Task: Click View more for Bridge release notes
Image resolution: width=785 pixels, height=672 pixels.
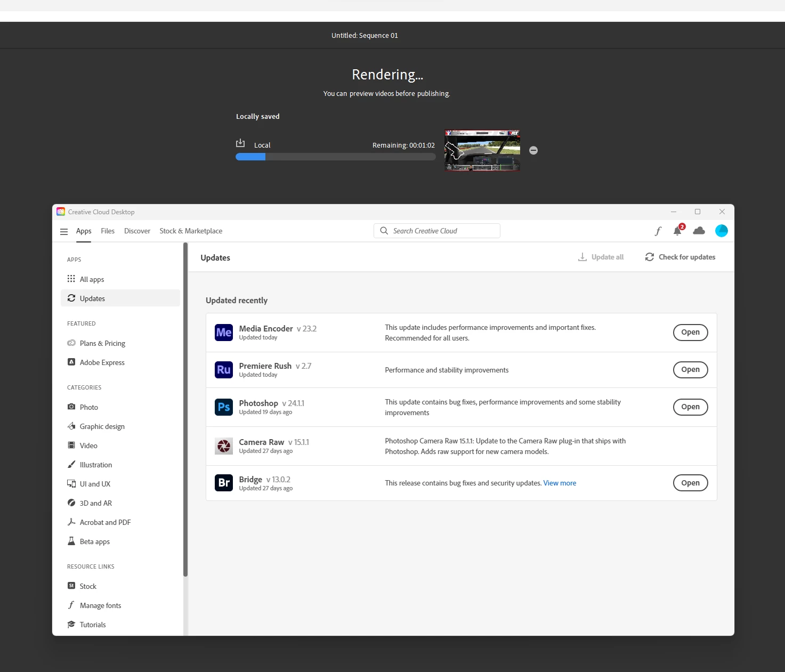Action: [560, 483]
